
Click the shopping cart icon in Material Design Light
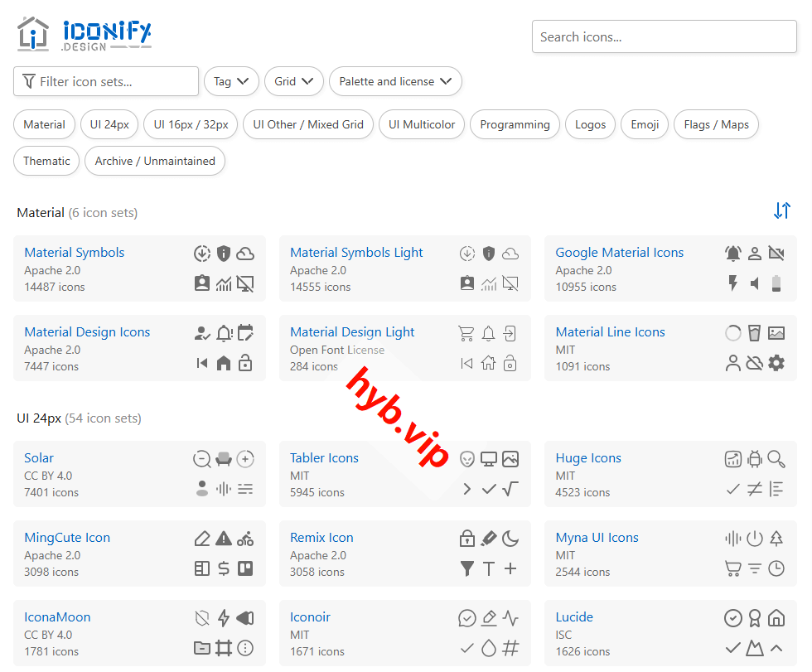pyautogui.click(x=466, y=333)
